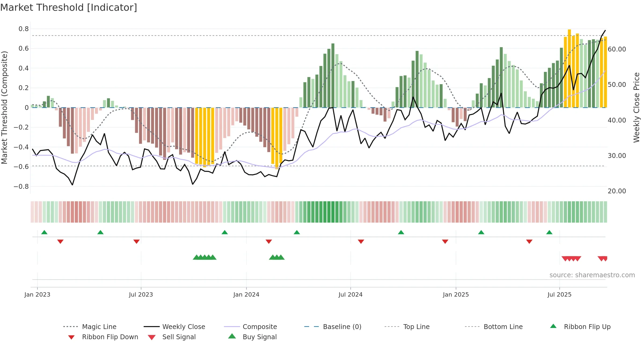This screenshot has height=362, width=644.
Task: Click the 40.00 price tick on the right axis
Action: click(617, 120)
